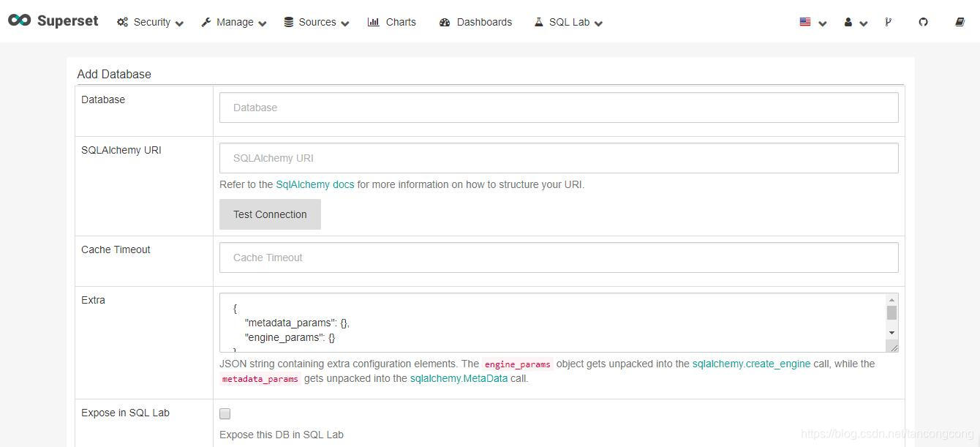Click the Add Database heading

point(114,74)
